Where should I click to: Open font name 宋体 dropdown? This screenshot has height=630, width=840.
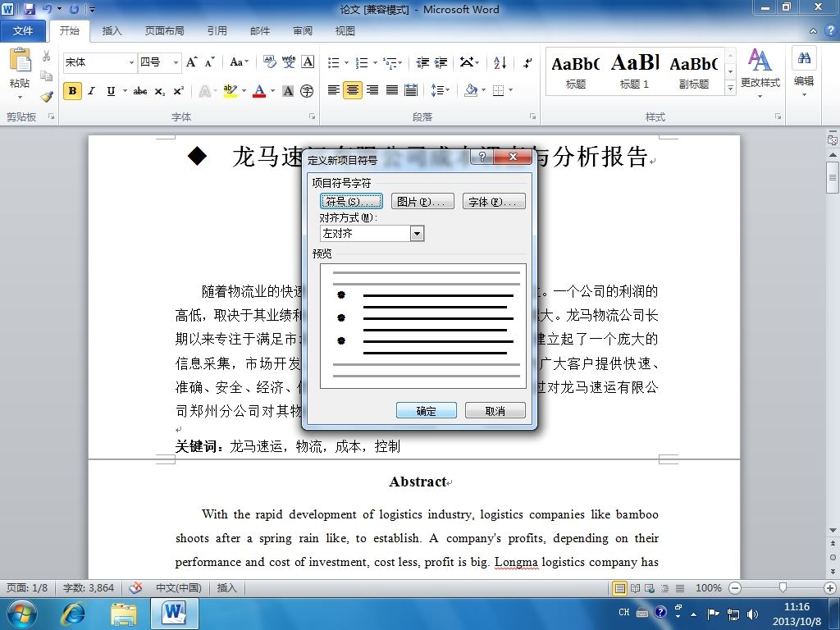[x=131, y=62]
